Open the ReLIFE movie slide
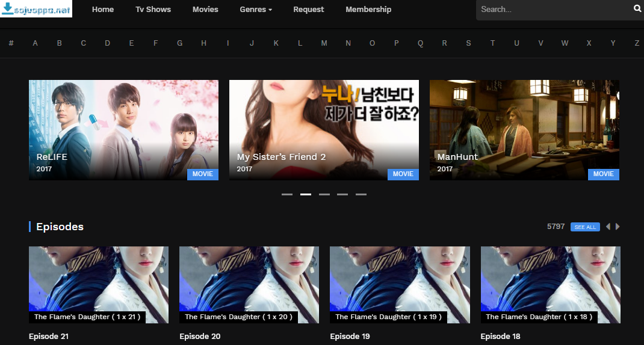The height and width of the screenshot is (345, 644). click(123, 130)
